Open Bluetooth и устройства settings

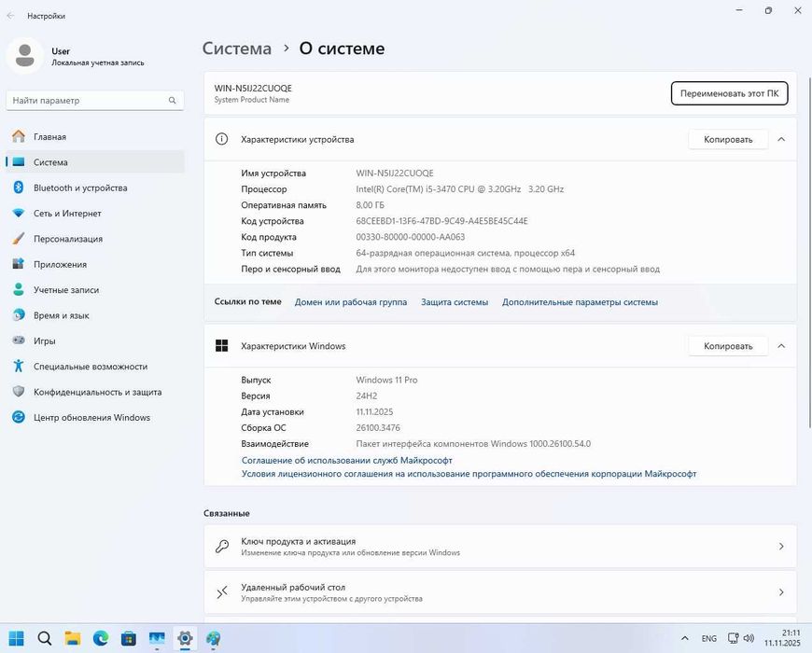pyautogui.click(x=95, y=188)
